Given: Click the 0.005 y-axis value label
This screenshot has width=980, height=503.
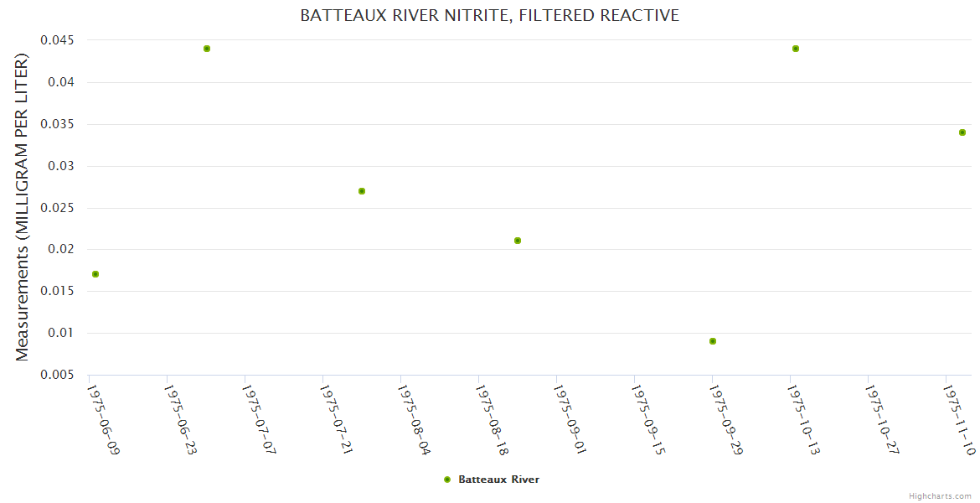Looking at the screenshot, I should point(56,375).
